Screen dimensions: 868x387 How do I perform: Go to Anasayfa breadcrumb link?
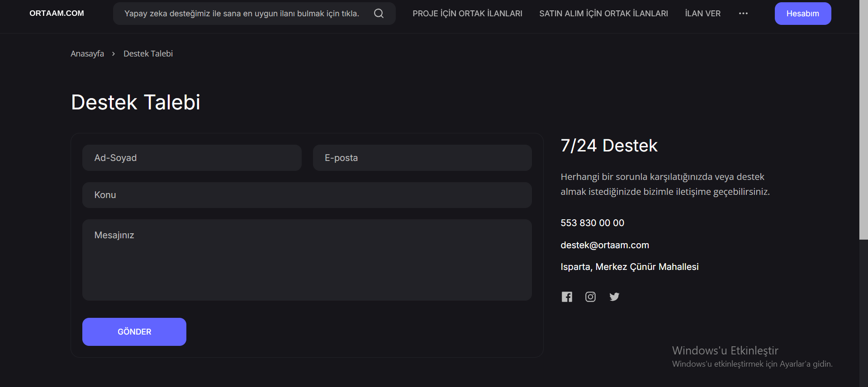[87, 54]
